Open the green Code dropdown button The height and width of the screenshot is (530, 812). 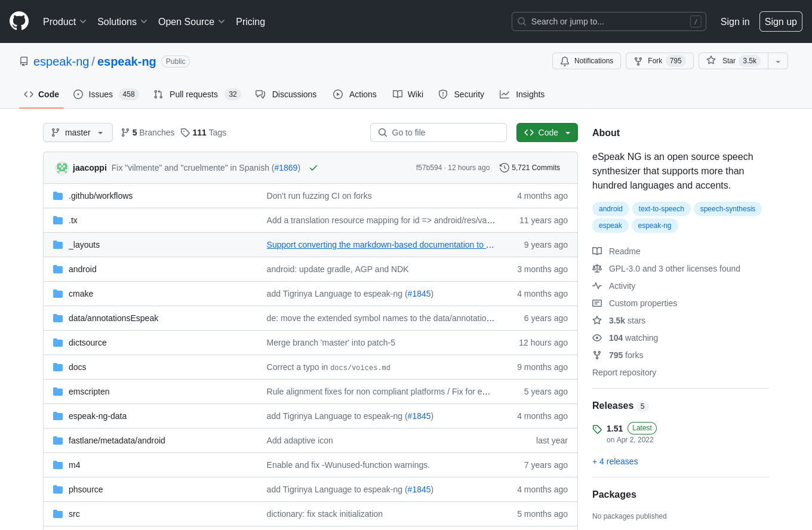coord(547,132)
